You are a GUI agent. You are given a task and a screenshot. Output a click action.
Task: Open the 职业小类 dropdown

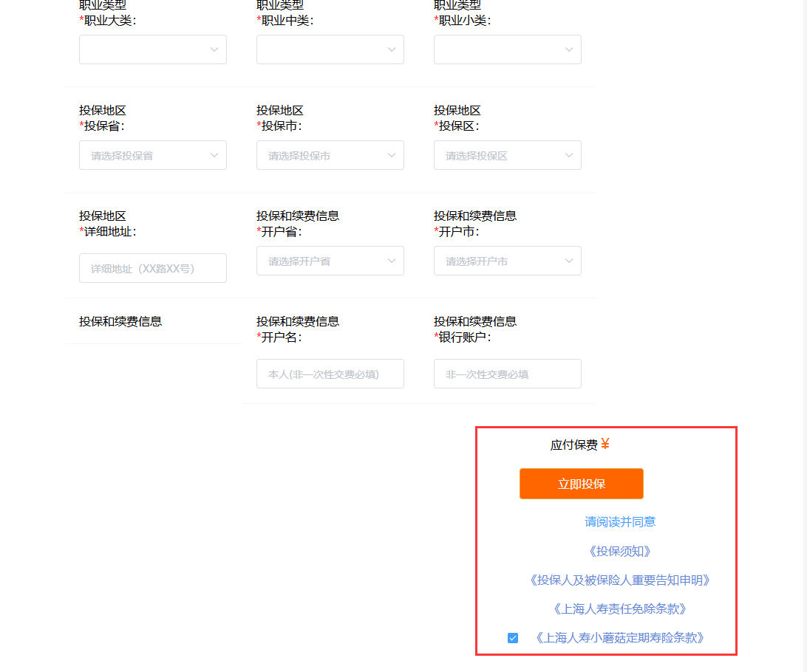508,49
